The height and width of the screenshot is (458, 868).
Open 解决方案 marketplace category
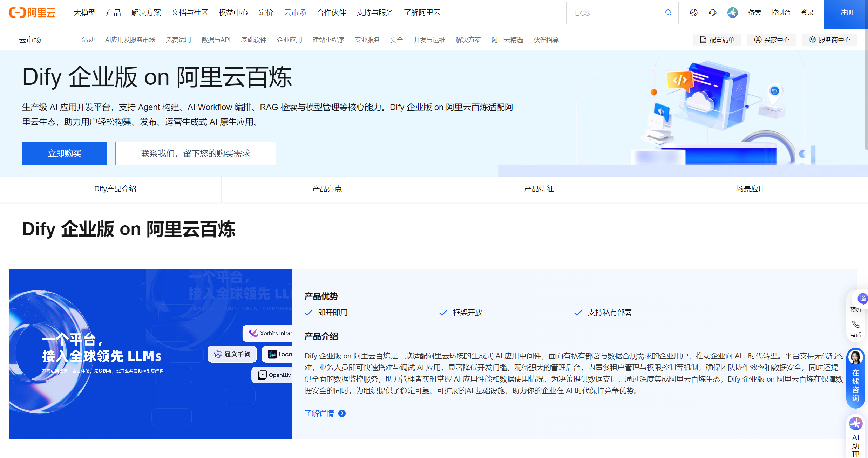tap(468, 40)
